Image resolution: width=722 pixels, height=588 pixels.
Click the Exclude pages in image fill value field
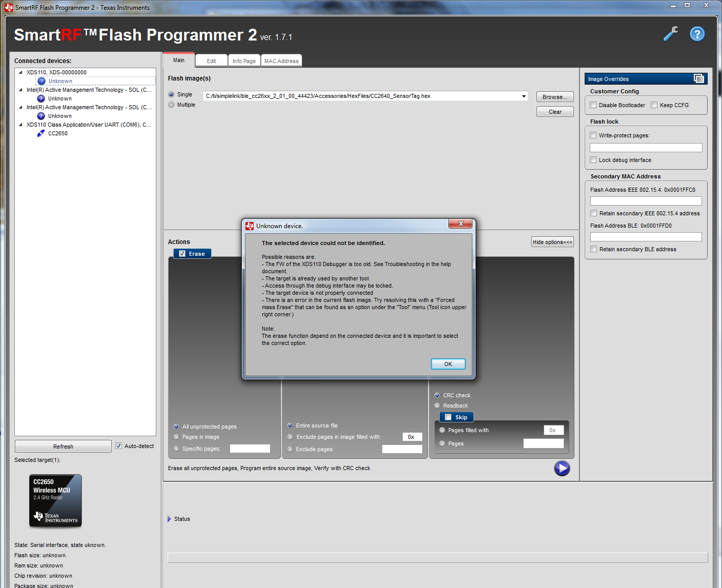(x=412, y=437)
